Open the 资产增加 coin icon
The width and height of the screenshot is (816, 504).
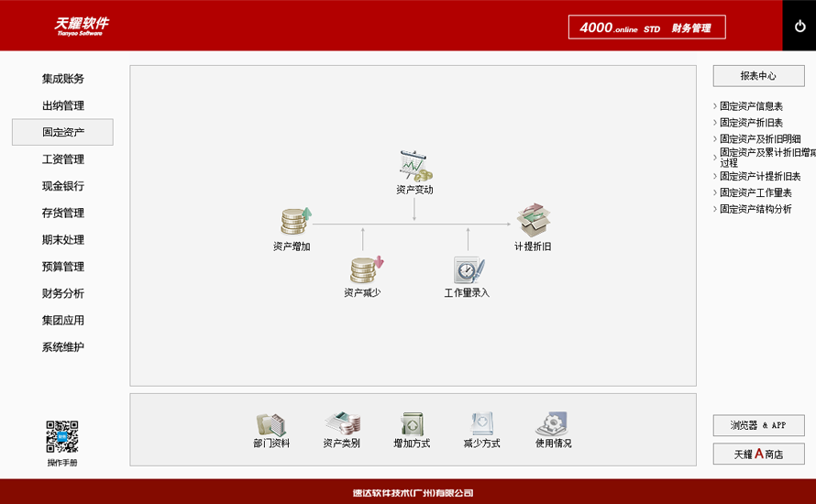click(x=295, y=221)
